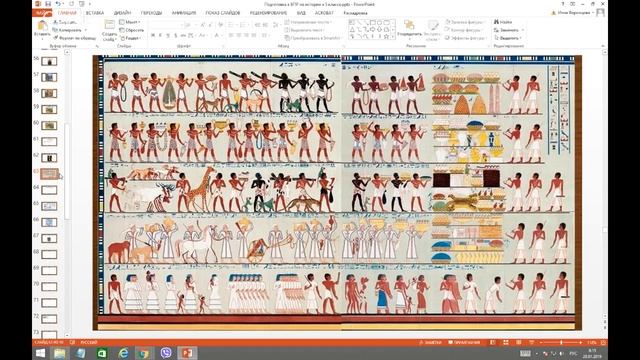Click the Help question mark button
The image size is (640, 360).
[x=563, y=4]
